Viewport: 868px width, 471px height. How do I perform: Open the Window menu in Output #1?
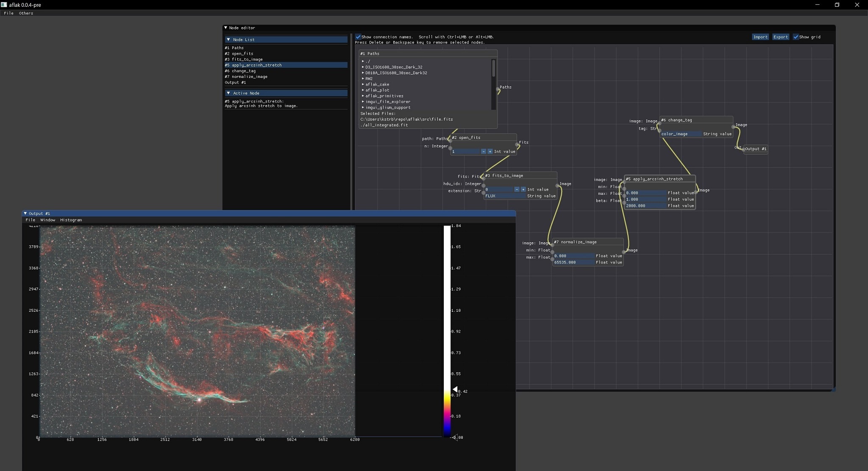tap(48, 220)
